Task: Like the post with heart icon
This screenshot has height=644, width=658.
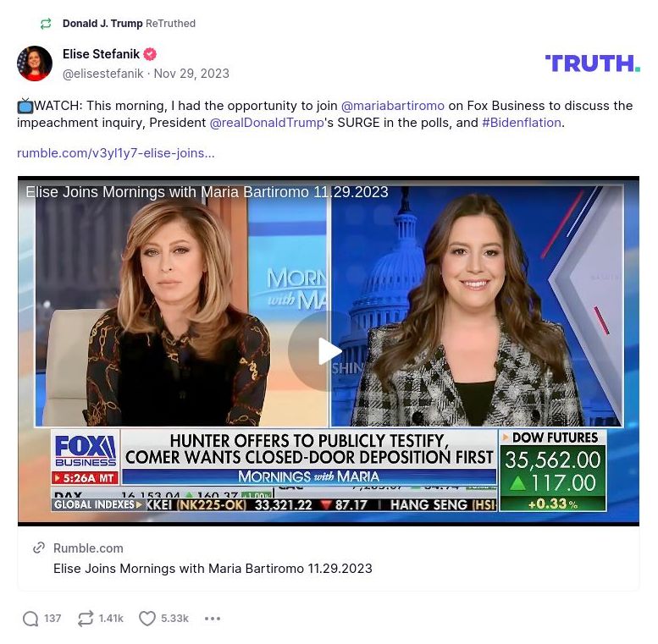Action: pyautogui.click(x=147, y=619)
